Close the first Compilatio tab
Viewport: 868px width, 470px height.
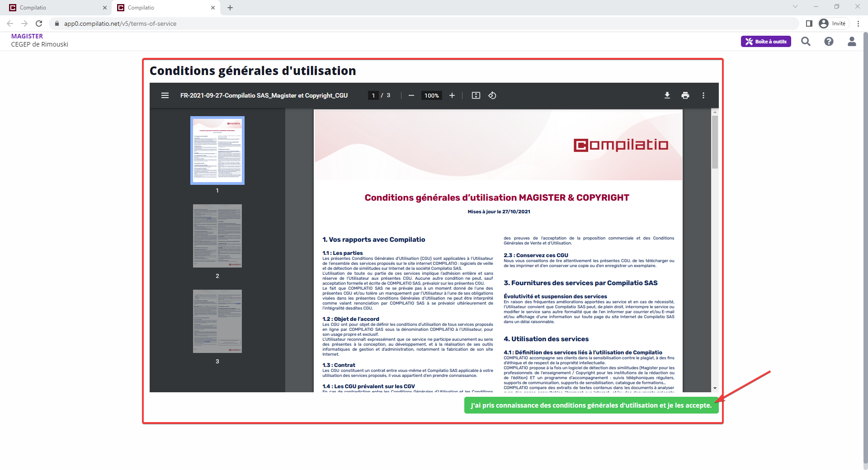tap(105, 8)
